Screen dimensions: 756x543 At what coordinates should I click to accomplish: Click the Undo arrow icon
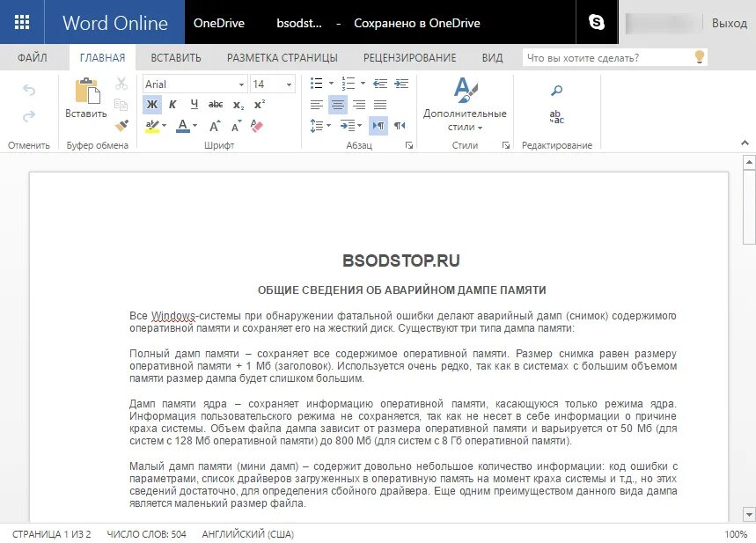(x=29, y=90)
